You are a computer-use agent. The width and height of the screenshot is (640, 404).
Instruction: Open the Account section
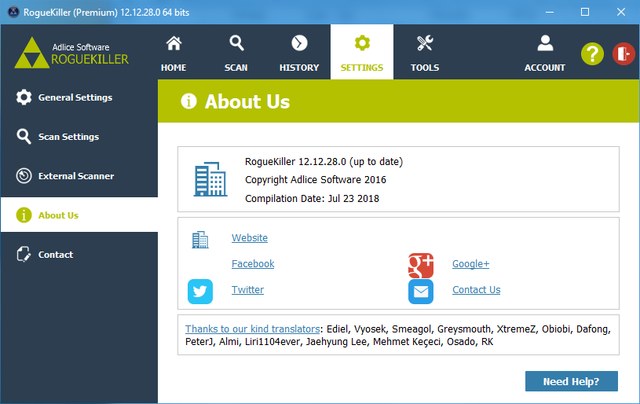point(545,53)
